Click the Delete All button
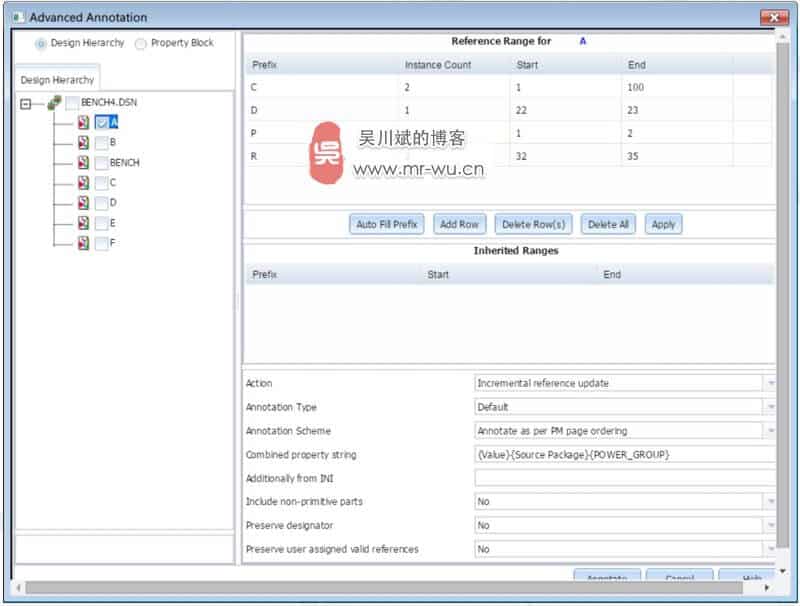 pos(608,224)
